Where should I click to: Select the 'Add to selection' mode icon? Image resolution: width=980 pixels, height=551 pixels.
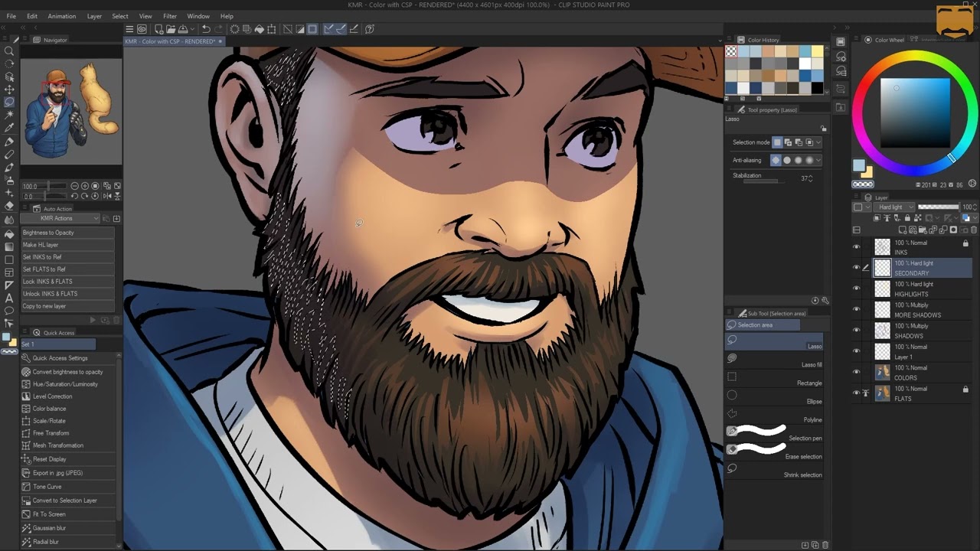[788, 142]
